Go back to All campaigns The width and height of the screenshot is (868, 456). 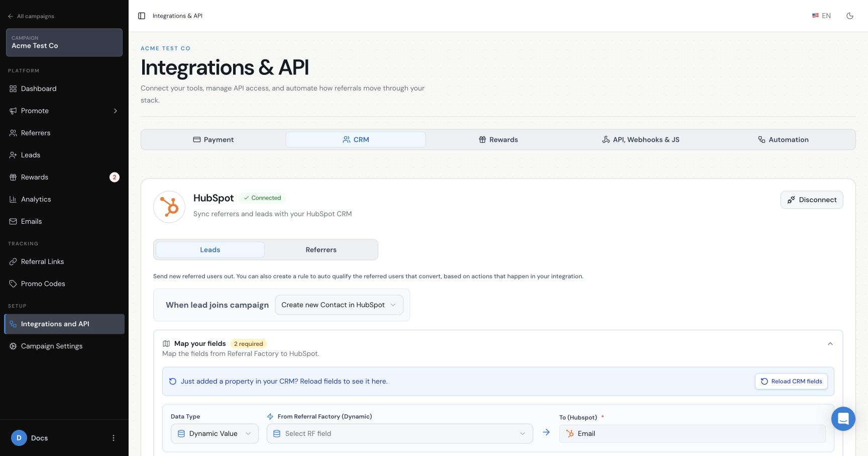tap(31, 16)
